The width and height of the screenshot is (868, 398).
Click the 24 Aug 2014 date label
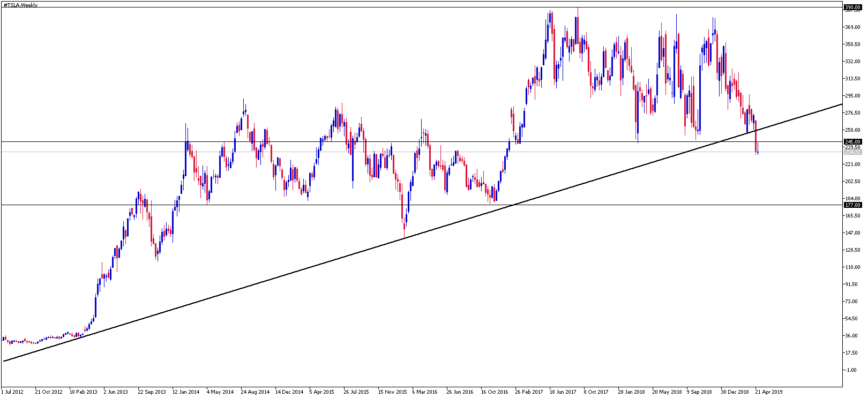click(255, 392)
